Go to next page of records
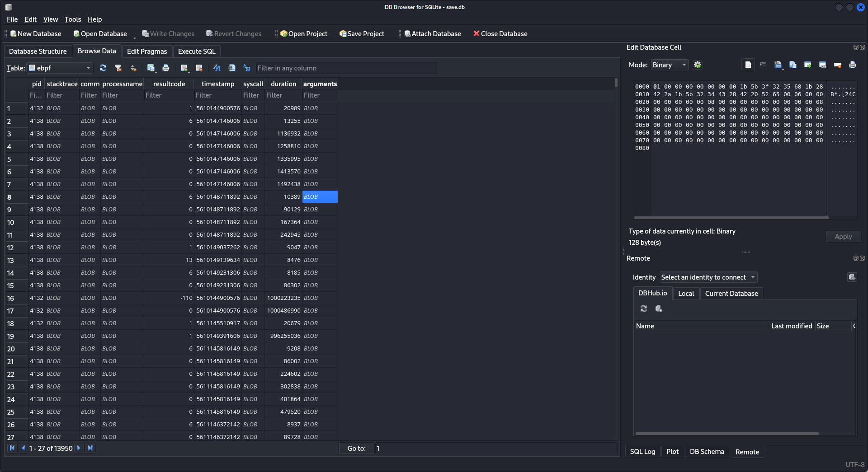The image size is (868, 472). point(79,448)
